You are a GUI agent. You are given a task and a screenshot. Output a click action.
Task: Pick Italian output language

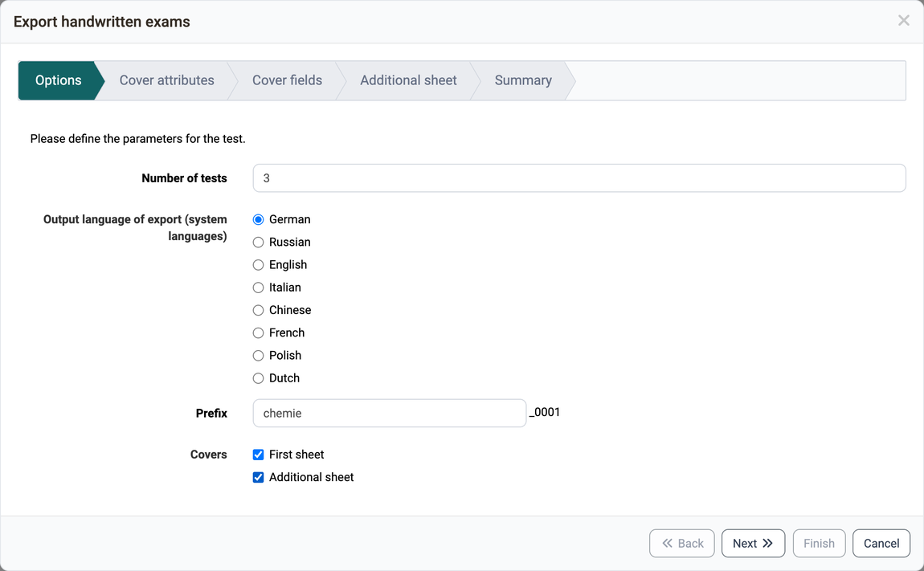(258, 288)
